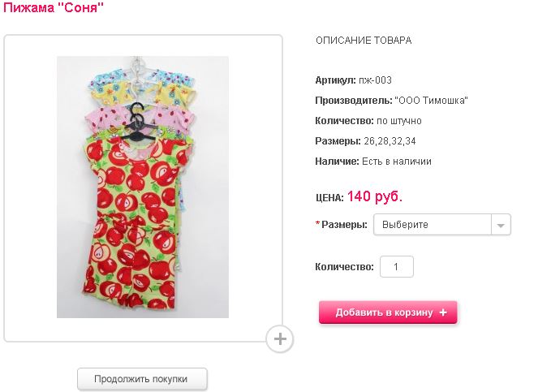This screenshot has height=392, width=551.
Task: Click the 'Количество:' label beside quantity input
Action: (x=344, y=266)
